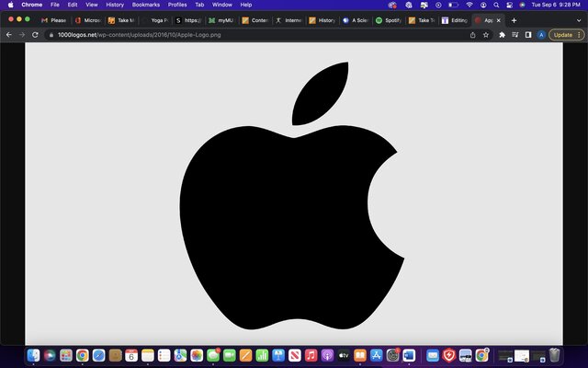Switch to the Editing tab

pos(455,20)
